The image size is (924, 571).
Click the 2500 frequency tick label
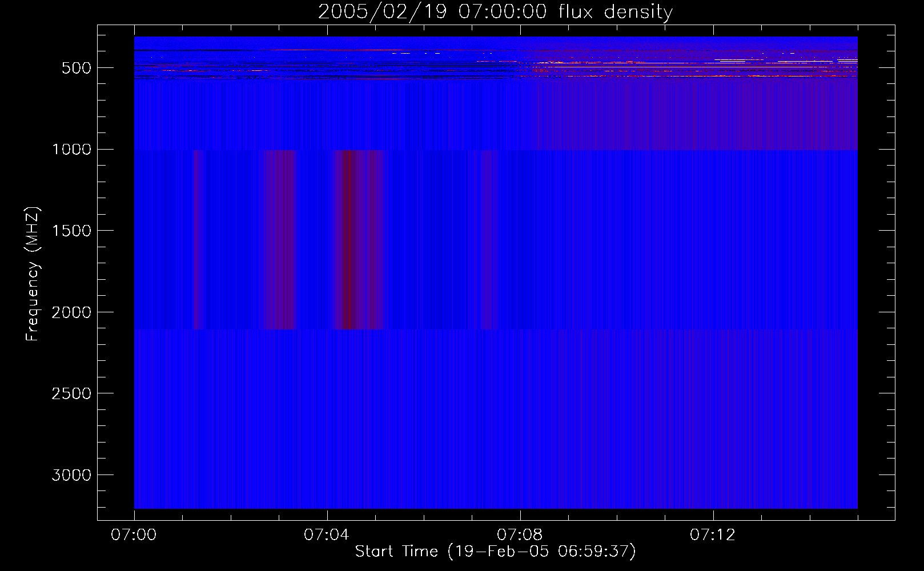[71, 394]
